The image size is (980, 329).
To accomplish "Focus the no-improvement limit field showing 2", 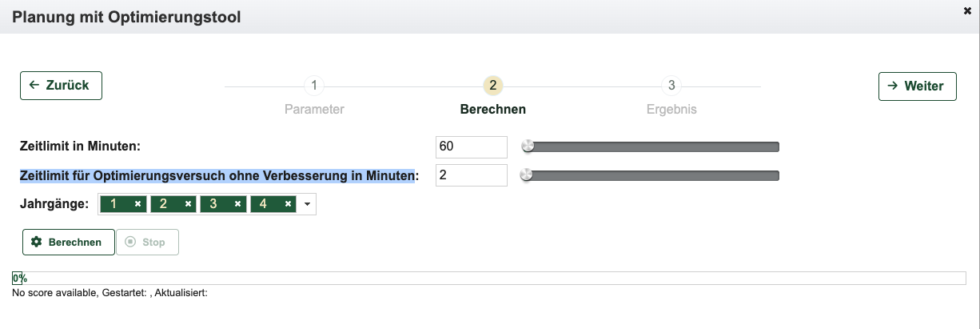I will [x=471, y=175].
